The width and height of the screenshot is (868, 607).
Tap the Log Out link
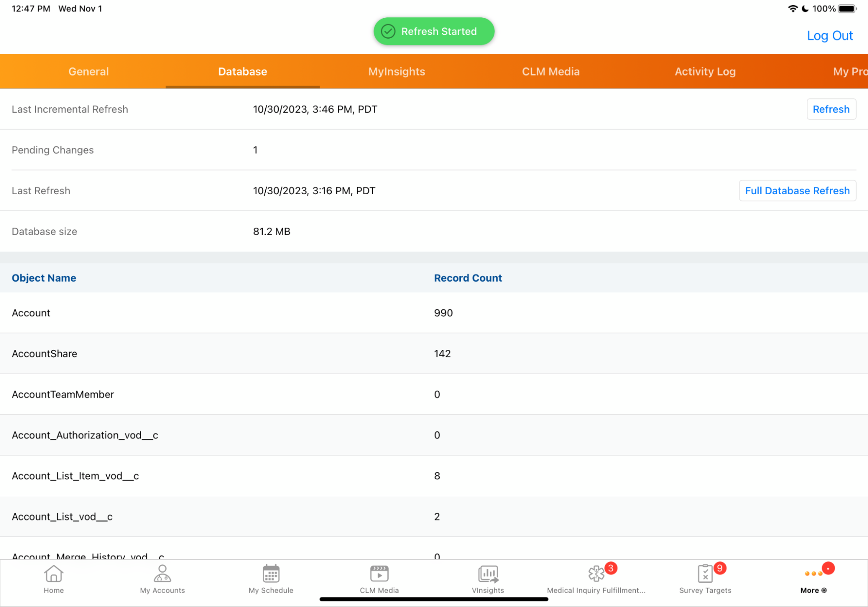(829, 36)
